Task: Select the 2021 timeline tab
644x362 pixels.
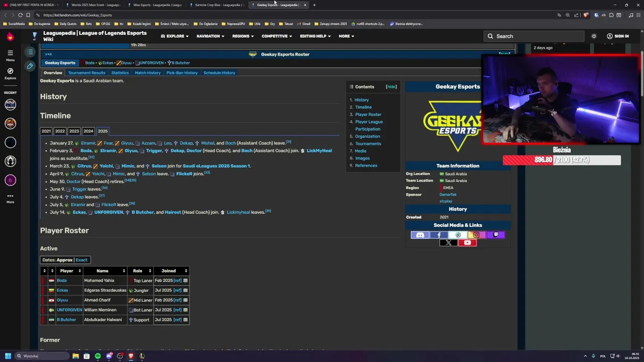Action: pos(46,131)
